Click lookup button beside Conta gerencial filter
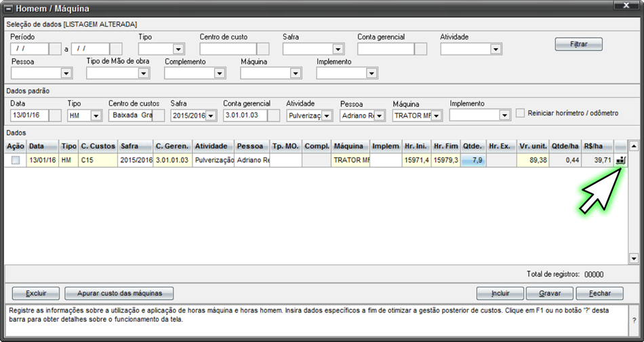Image resolution: width=644 pixels, height=342 pixels. (420, 49)
